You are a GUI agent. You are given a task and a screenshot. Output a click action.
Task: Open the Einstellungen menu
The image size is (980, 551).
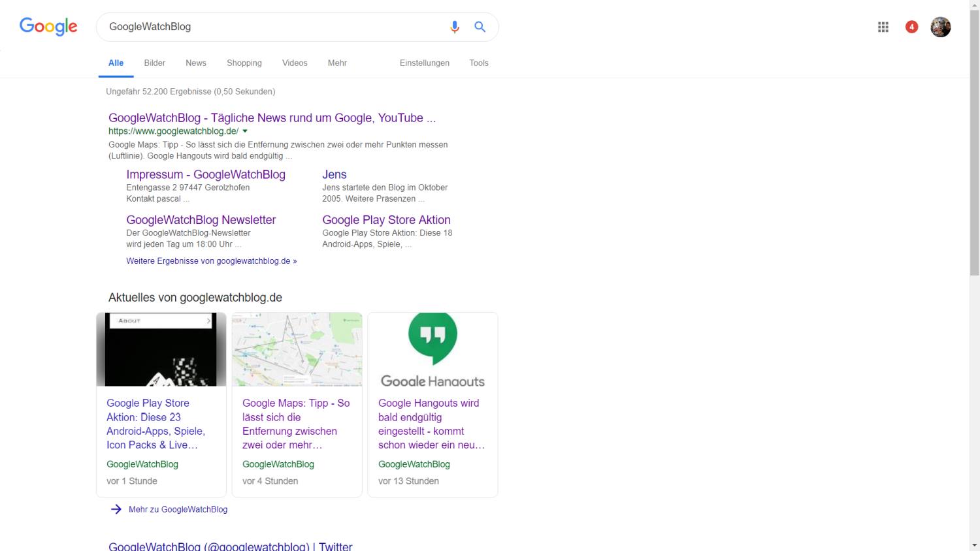(424, 63)
